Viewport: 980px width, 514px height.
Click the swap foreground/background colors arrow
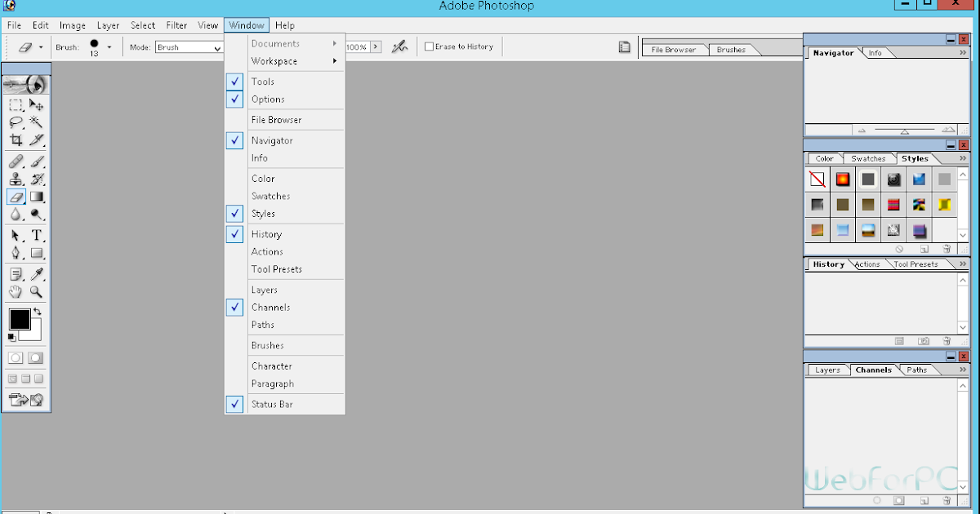tap(37, 312)
